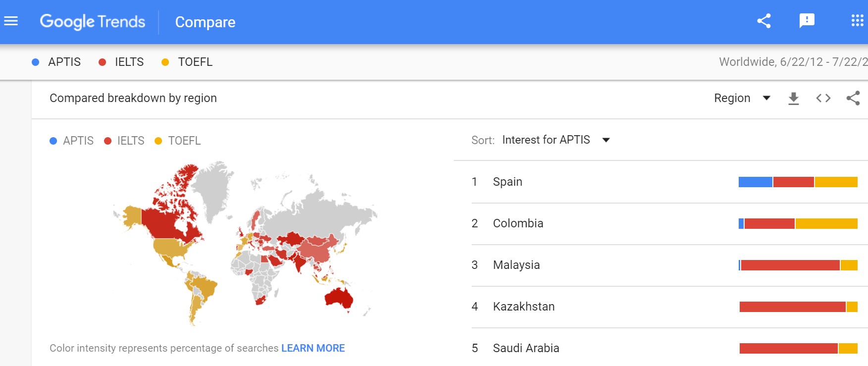Open the Google apps grid
Image resolution: width=868 pixels, height=366 pixels.
(x=857, y=21)
